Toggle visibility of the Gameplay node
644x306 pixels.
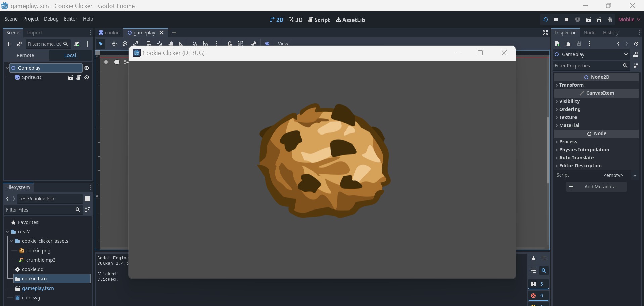click(x=87, y=68)
